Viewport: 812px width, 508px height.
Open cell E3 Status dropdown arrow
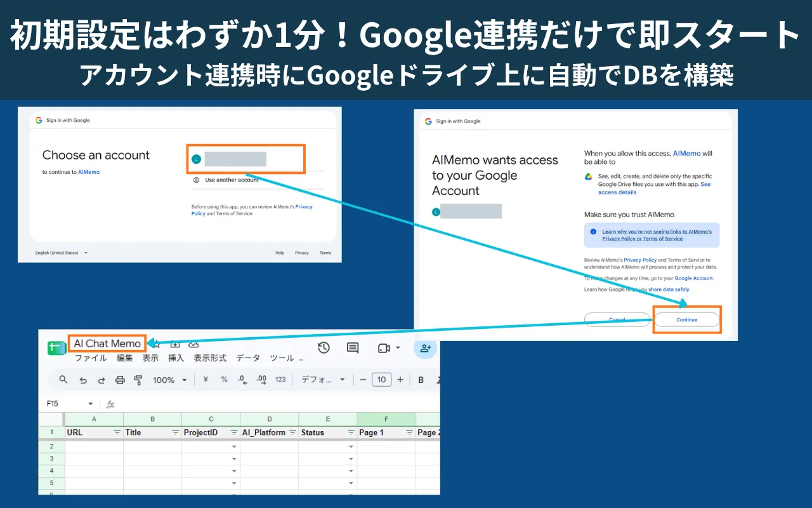click(351, 458)
